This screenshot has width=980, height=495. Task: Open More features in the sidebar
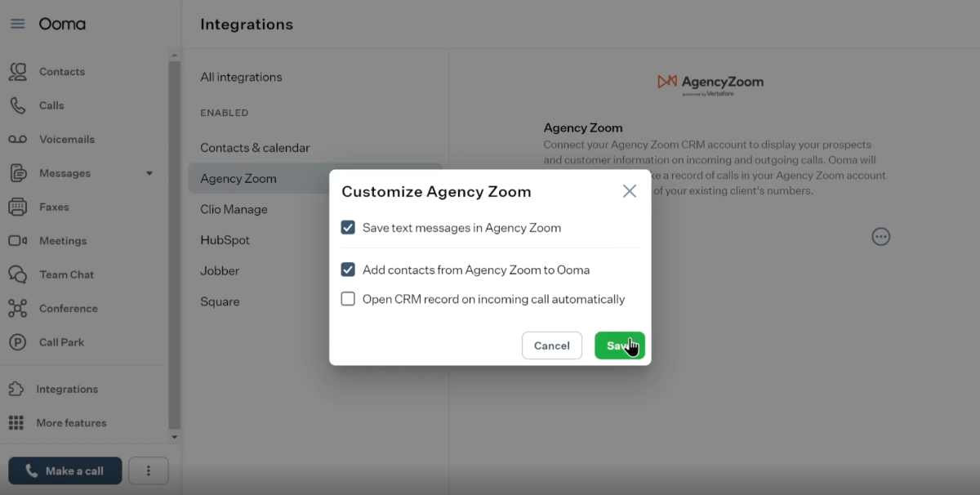tap(71, 422)
